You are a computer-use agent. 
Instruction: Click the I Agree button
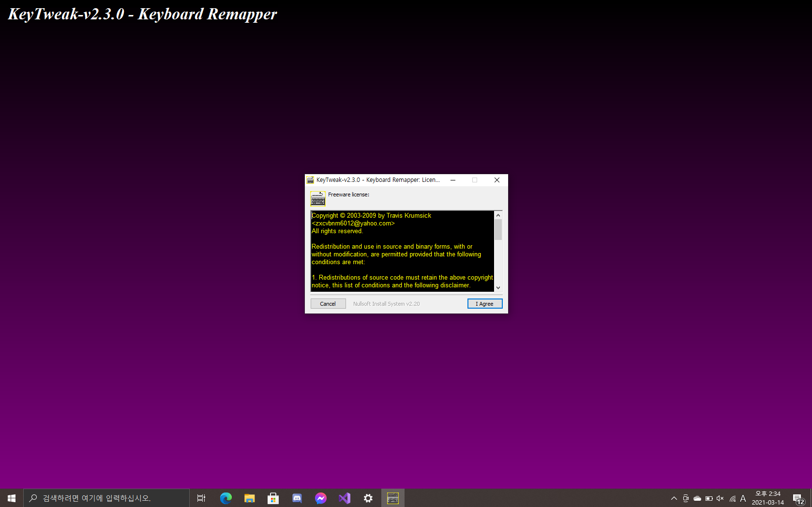[485, 304]
